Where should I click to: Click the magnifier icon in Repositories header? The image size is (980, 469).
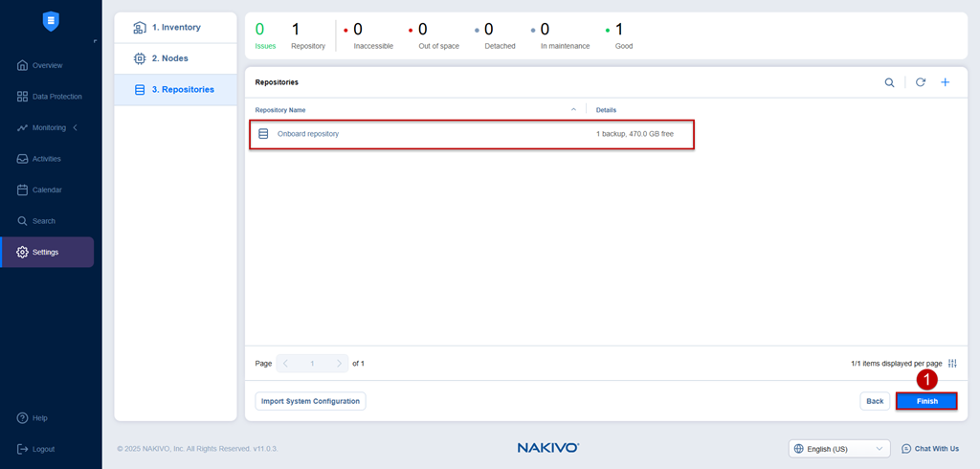(x=889, y=82)
